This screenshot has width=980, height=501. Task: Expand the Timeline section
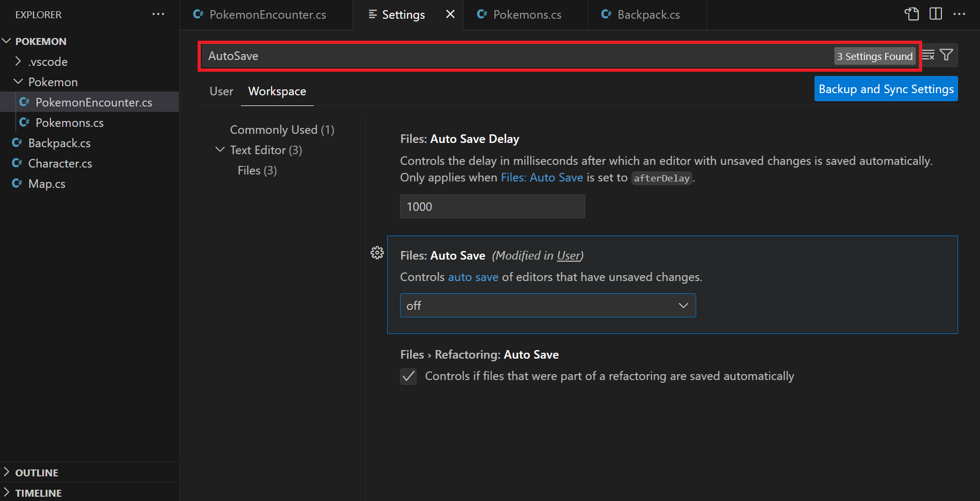[x=36, y=492]
